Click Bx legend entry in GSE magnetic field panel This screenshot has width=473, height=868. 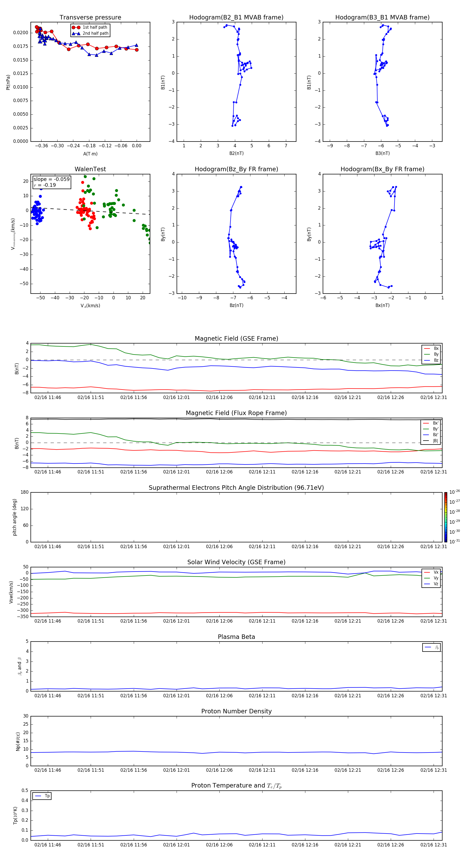[x=431, y=349]
